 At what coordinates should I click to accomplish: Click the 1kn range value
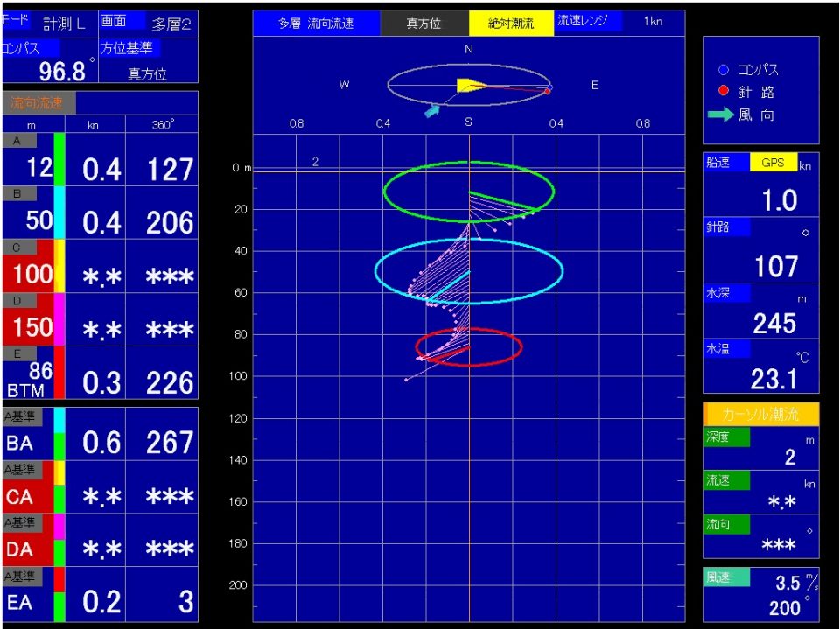(653, 21)
